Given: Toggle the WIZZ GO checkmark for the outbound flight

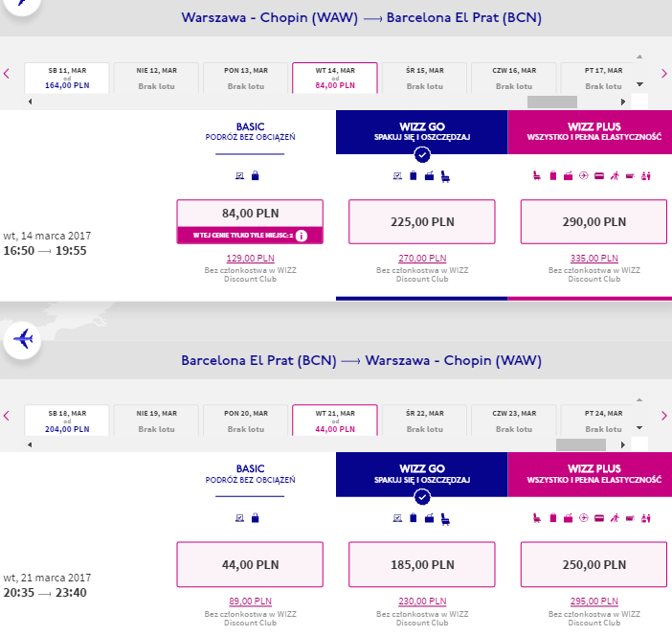Looking at the screenshot, I should coord(422,155).
